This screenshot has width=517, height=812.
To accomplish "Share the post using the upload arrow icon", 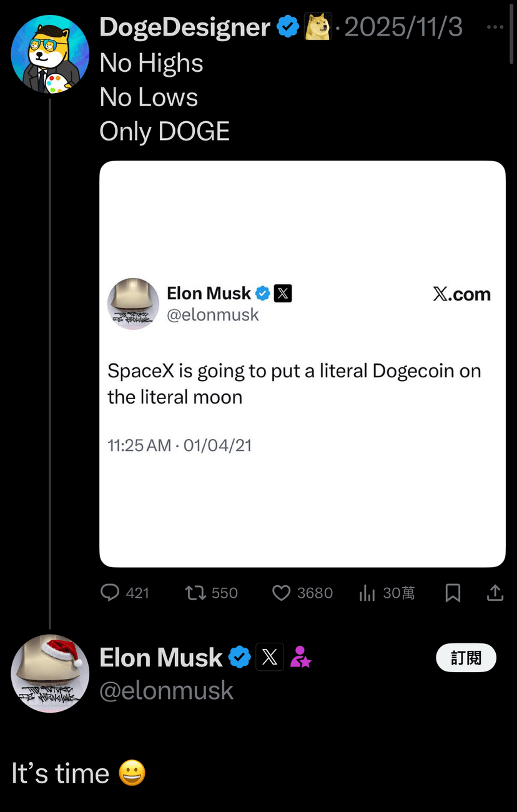I will tap(495, 592).
